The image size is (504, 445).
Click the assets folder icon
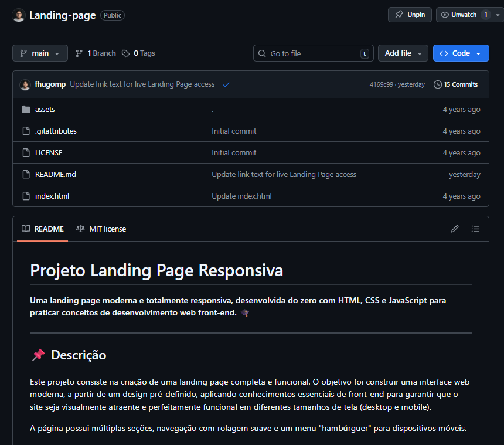[26, 109]
